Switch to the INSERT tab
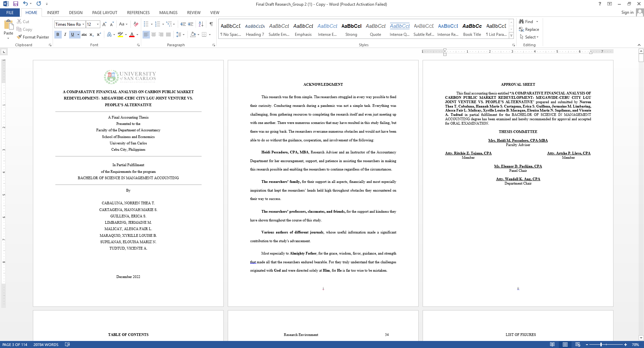This screenshot has height=348, width=644. 53,13
